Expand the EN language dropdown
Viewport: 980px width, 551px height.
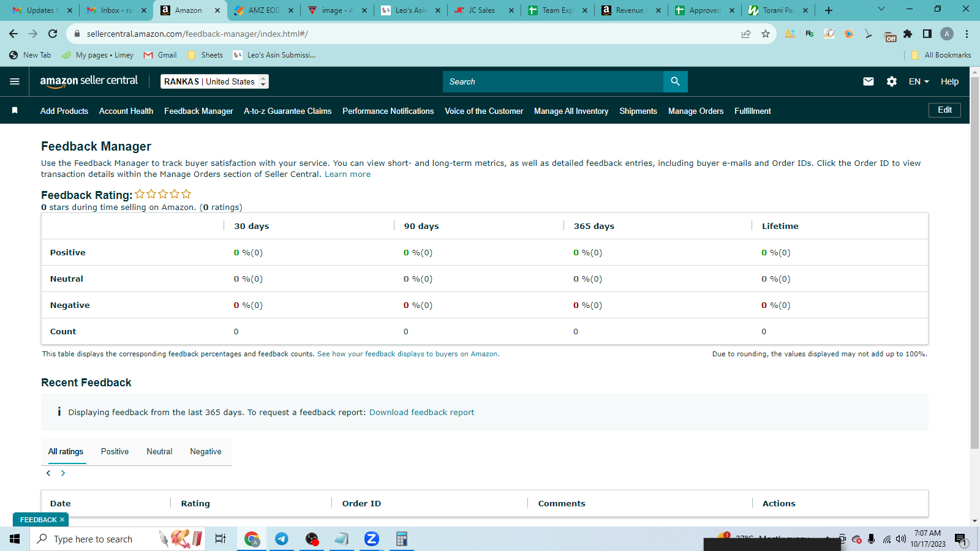point(919,81)
